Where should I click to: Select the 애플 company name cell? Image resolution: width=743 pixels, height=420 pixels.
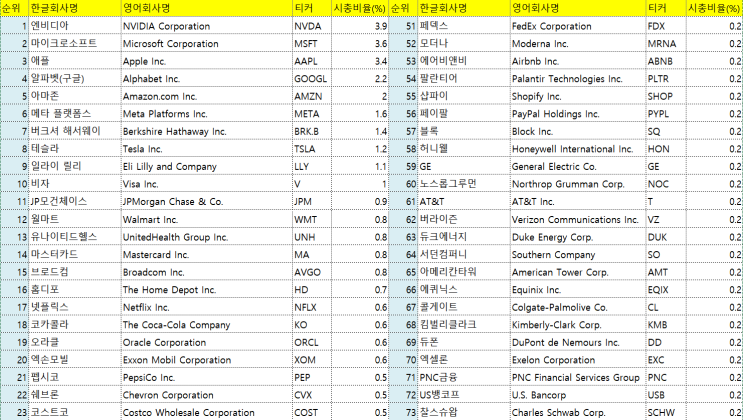click(x=75, y=61)
